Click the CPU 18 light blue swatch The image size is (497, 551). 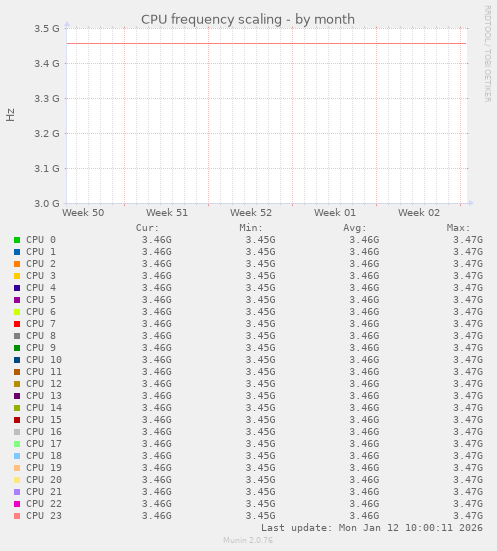(17, 456)
